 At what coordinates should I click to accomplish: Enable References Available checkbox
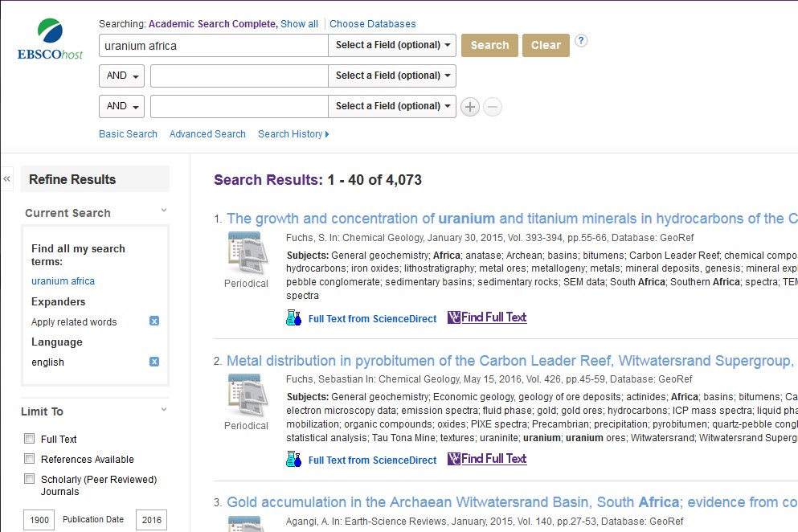(x=30, y=459)
